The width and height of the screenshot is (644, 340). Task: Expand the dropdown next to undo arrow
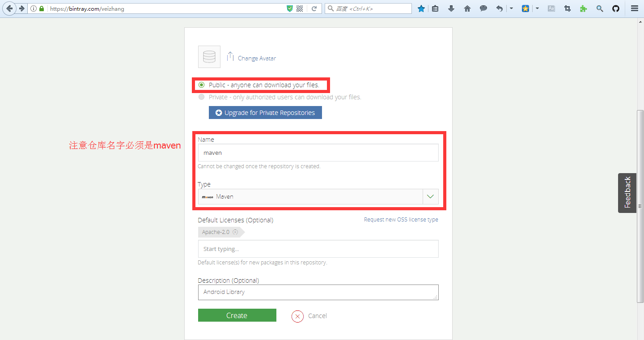[x=511, y=8]
